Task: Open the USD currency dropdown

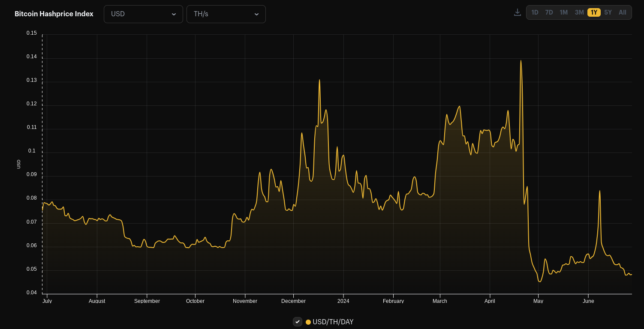Action: (x=143, y=14)
